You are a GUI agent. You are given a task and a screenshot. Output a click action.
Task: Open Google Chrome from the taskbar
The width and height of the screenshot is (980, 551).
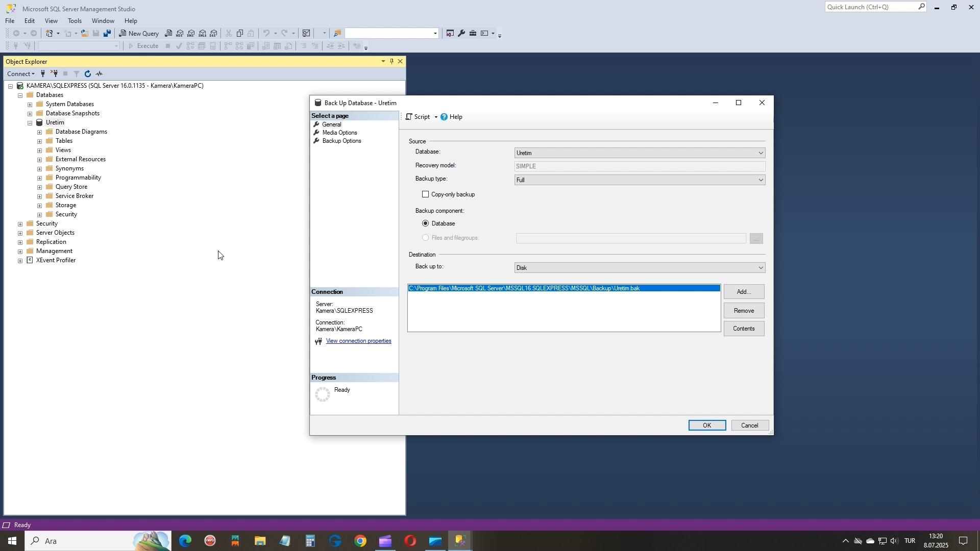click(x=360, y=541)
